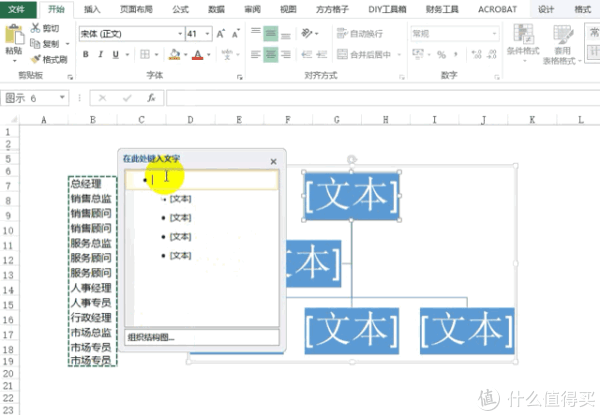Expand the Merge and Center dropdown arrow

(399, 55)
